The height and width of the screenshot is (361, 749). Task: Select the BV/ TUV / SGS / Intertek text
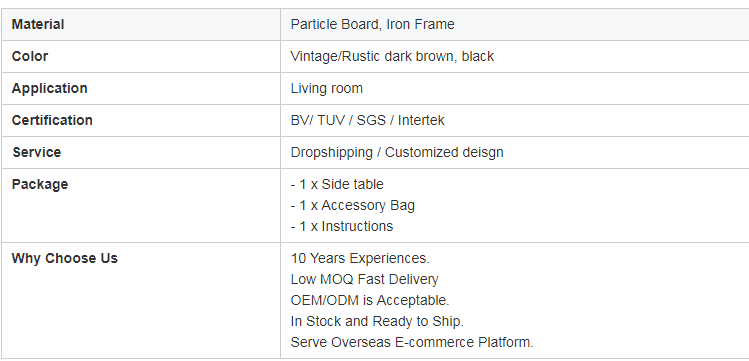(x=367, y=120)
